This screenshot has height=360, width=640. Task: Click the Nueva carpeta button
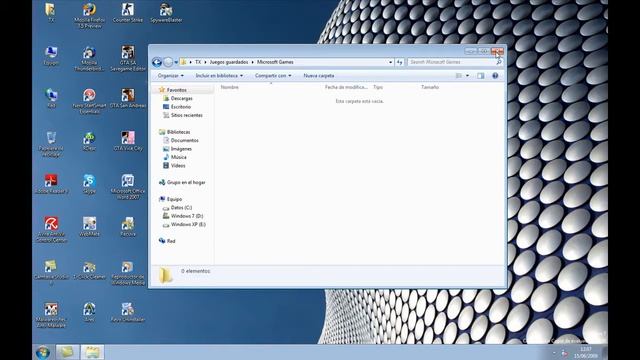(319, 76)
